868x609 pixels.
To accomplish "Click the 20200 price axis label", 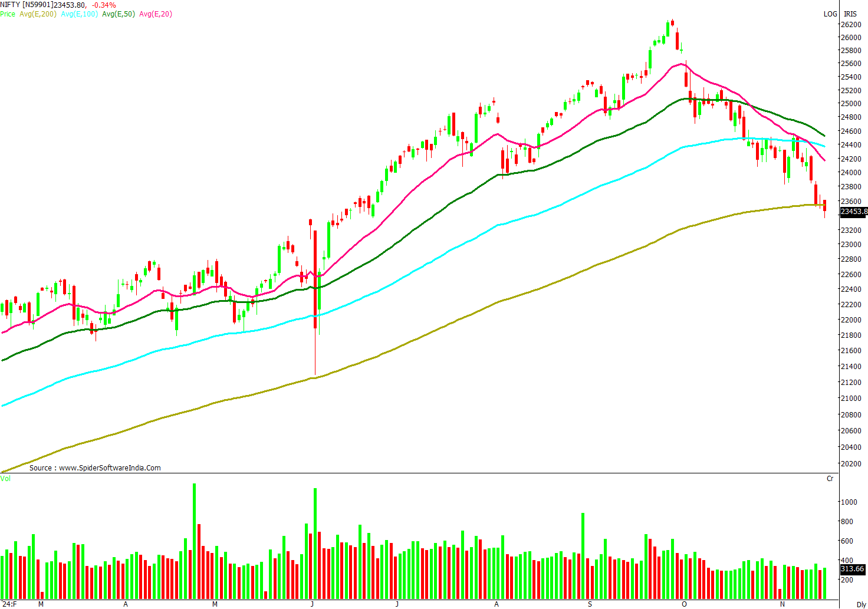I will pos(850,464).
